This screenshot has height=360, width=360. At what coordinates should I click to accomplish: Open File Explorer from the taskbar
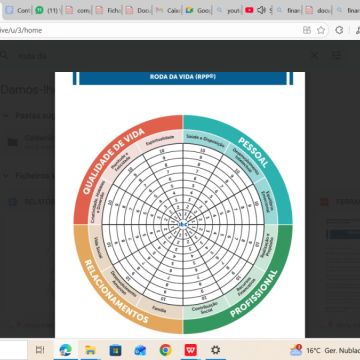90,350
